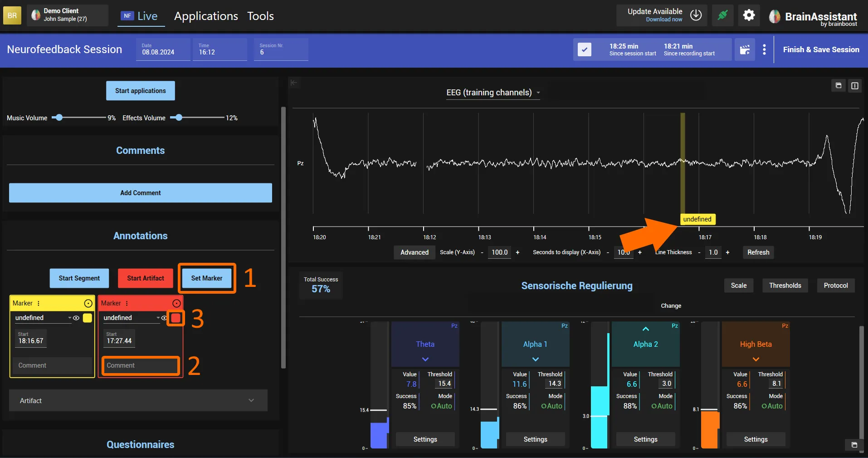
Task: Toggle eye visibility on the yellow marker
Action: click(x=76, y=318)
